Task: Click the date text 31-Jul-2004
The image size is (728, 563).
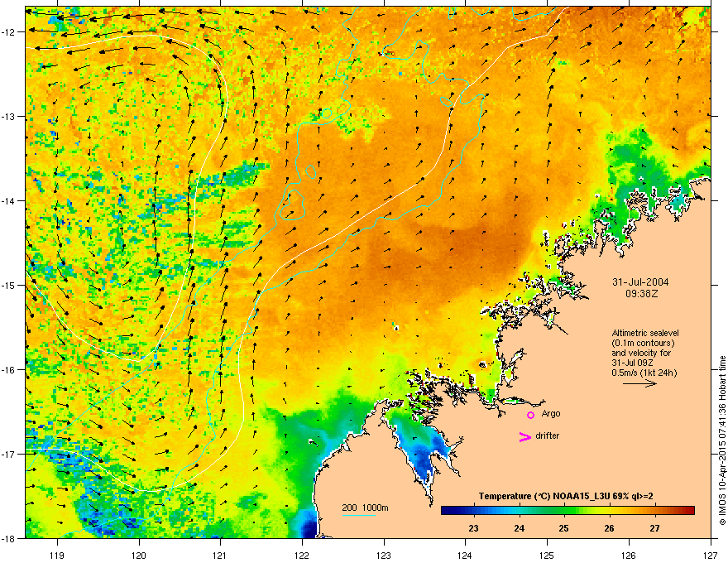Action: pyautogui.click(x=640, y=282)
